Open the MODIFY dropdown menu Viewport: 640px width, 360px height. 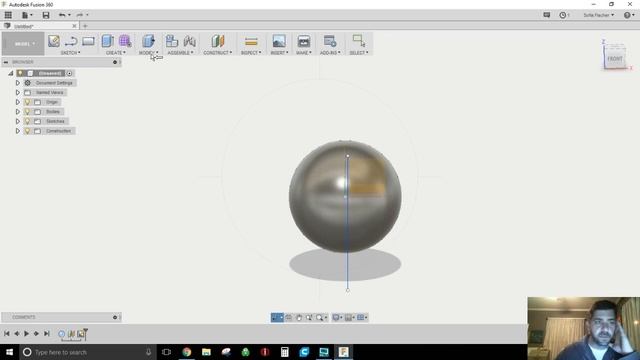tap(148, 53)
